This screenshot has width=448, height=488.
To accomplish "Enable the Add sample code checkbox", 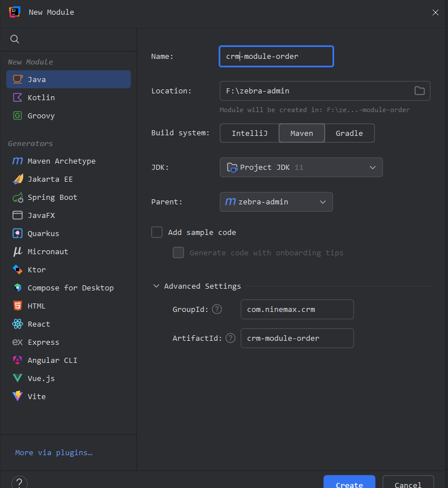I will [x=157, y=232].
